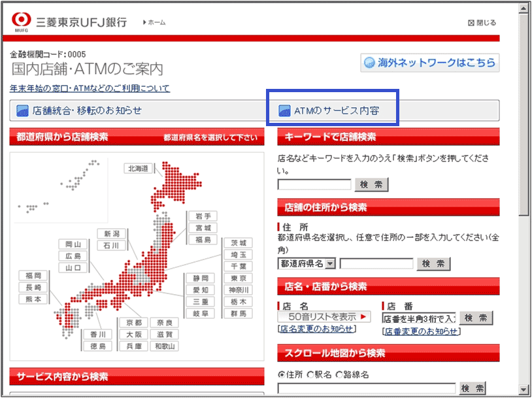This screenshot has width=532, height=398.
Task: Click 検索 button for address search
Action: tap(433, 263)
